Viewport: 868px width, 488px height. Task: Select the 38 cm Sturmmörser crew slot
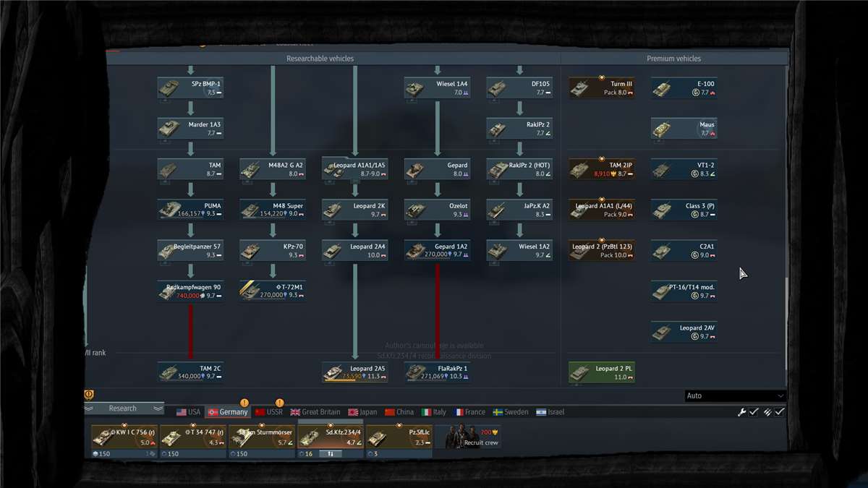[x=262, y=442]
